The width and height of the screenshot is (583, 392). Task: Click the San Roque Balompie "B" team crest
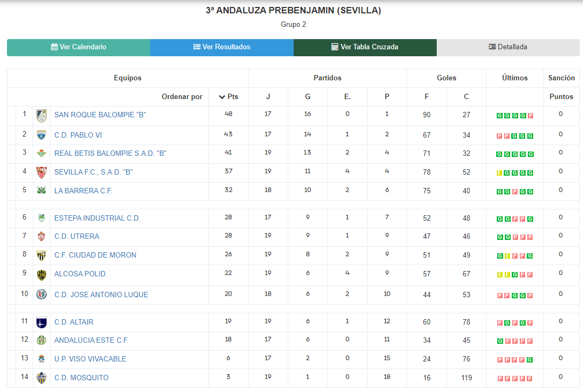[41, 116]
